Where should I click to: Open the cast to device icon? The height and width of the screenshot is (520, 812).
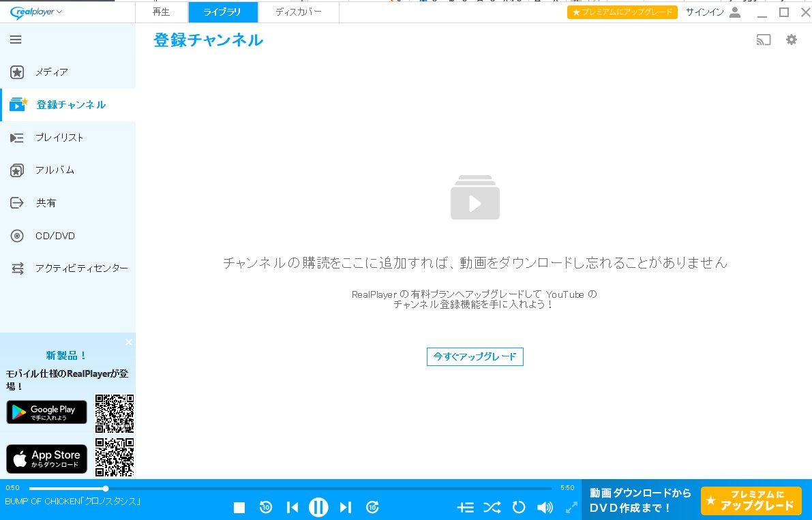tap(764, 40)
